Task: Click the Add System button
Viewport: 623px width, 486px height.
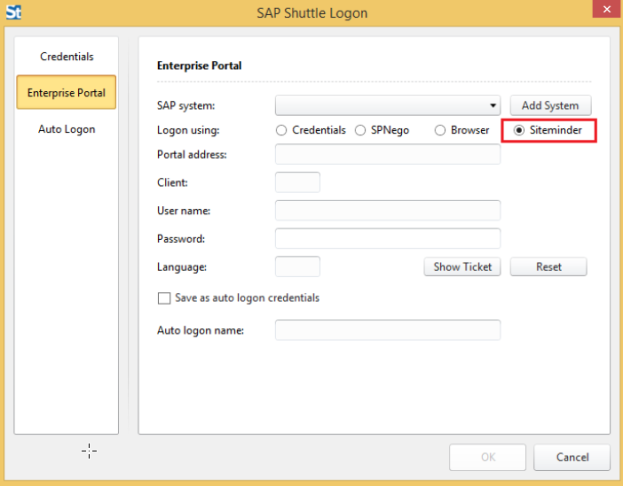Action: [x=550, y=105]
